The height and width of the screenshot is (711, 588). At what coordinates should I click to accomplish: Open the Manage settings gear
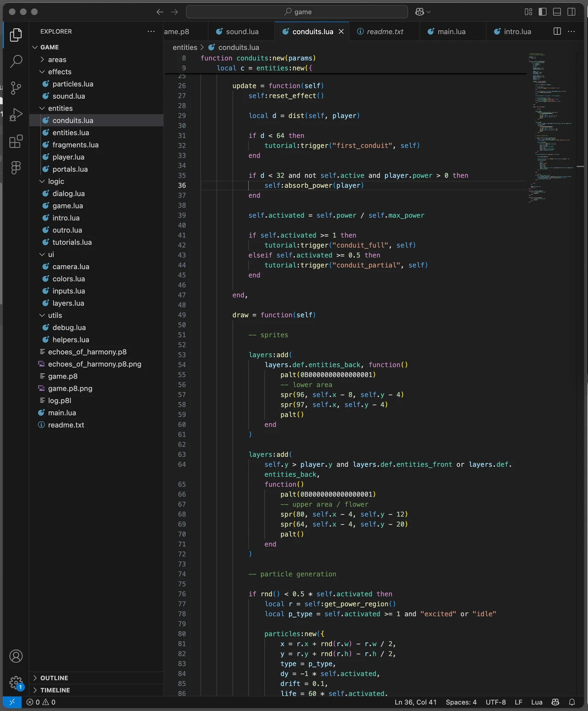(x=16, y=683)
